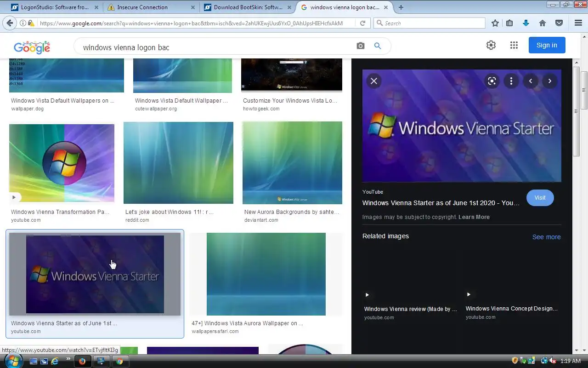Go back using Firefox back arrow

coord(10,23)
